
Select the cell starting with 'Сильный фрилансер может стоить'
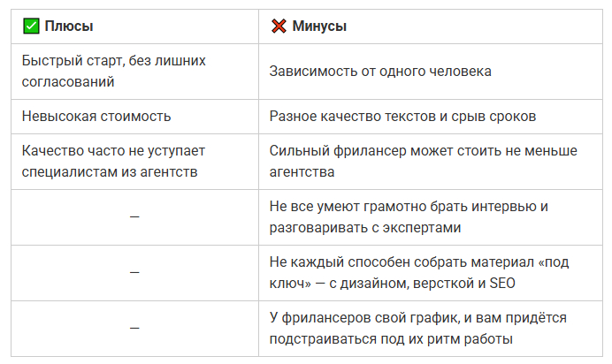point(423,161)
